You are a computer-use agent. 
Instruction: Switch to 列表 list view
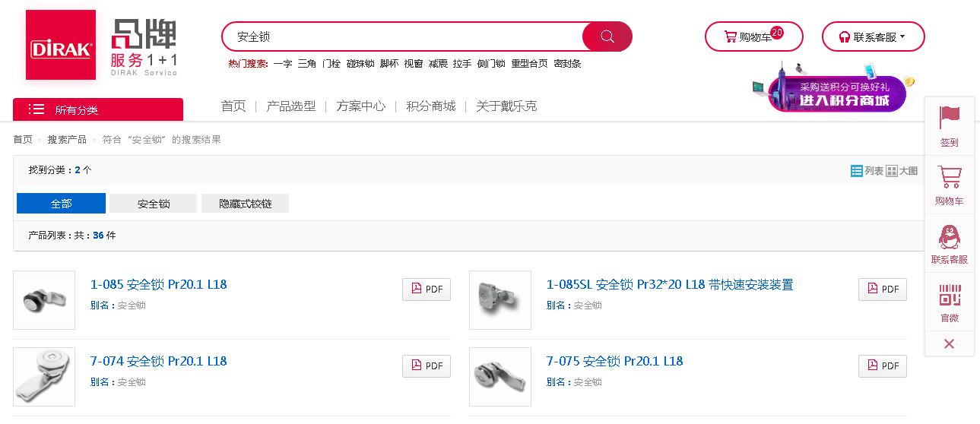(x=867, y=171)
